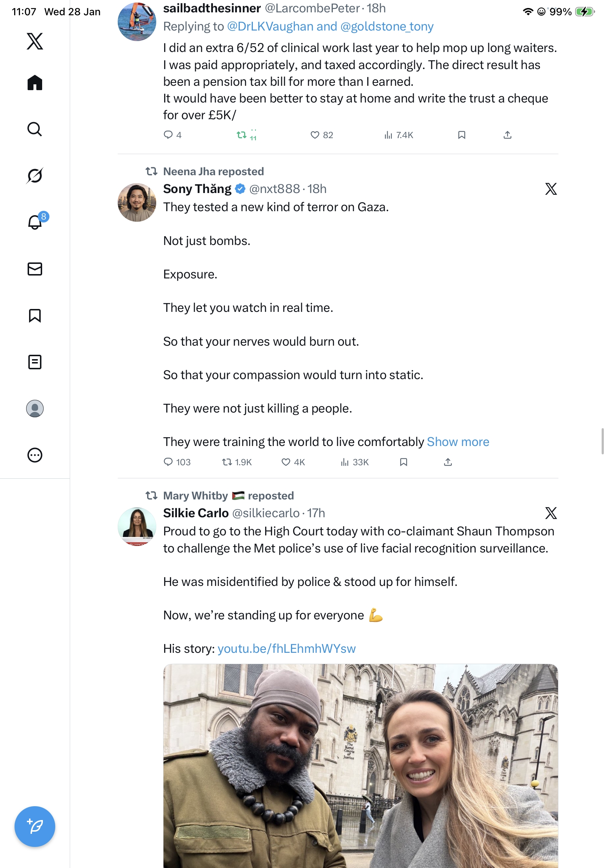Image resolution: width=606 pixels, height=868 pixels.
Task: Open the Messages envelope icon
Action: tap(35, 269)
